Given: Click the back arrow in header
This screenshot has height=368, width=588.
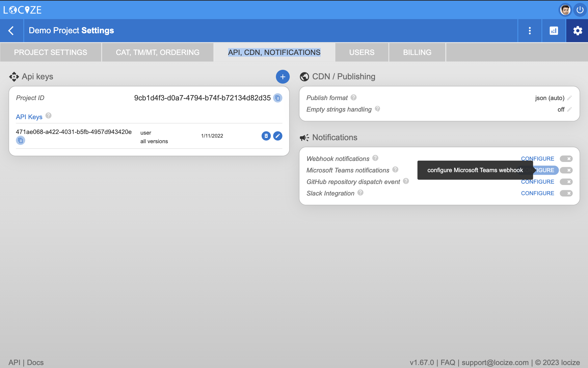Looking at the screenshot, I should point(11,31).
